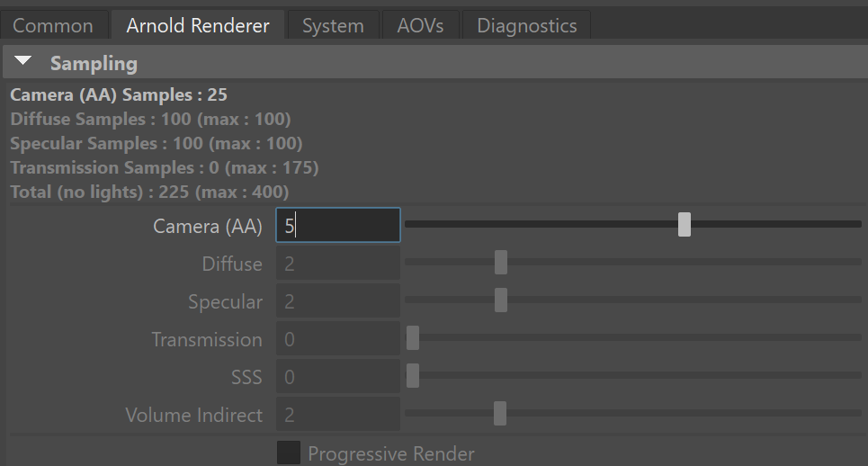Click the Diffuse slider handle
The height and width of the screenshot is (466, 868).
[x=501, y=263]
